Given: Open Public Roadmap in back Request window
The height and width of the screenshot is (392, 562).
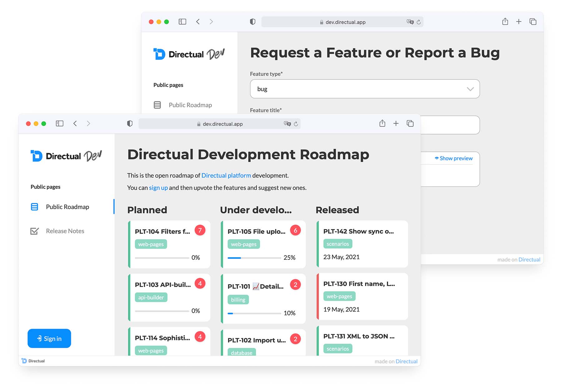Looking at the screenshot, I should pyautogui.click(x=190, y=105).
